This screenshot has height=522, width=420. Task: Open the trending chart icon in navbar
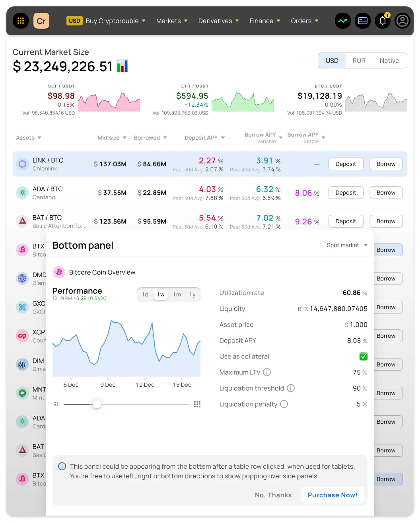point(342,21)
